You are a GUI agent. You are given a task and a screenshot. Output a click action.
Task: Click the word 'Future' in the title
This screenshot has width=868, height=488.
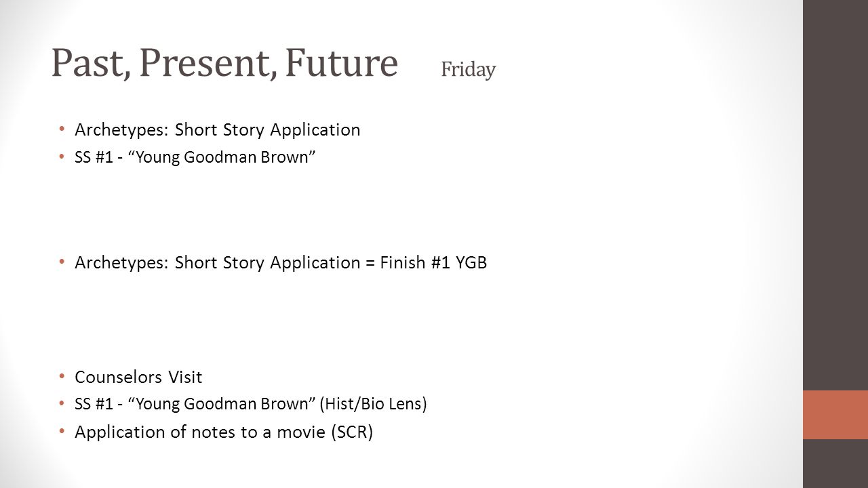(x=341, y=62)
